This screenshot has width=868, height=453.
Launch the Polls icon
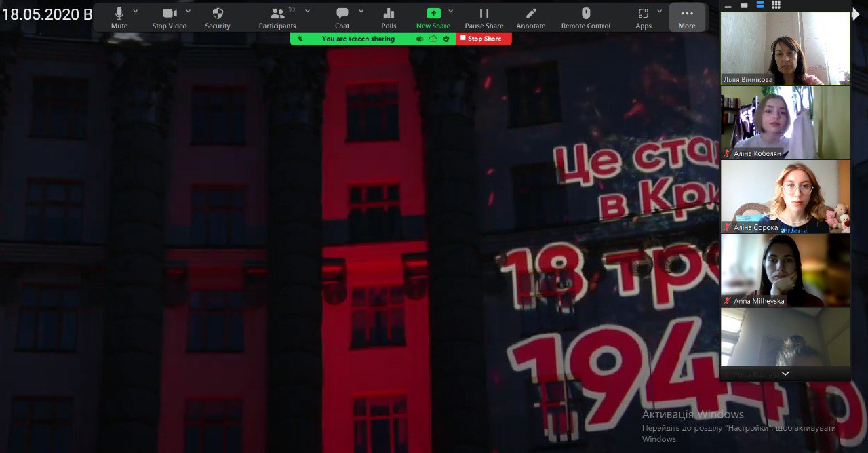click(x=389, y=18)
